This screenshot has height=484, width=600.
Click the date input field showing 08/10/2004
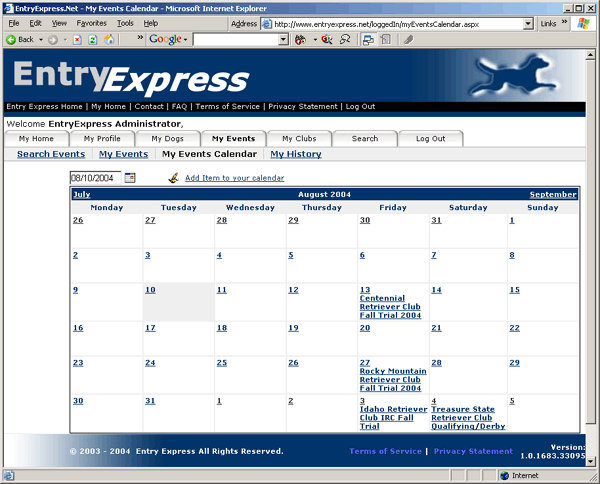pos(95,178)
